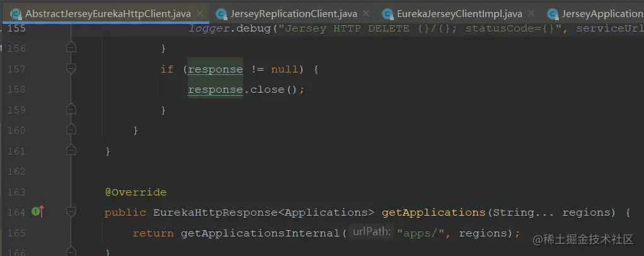
Task: Click getApplications method name on line 164
Action: point(434,213)
